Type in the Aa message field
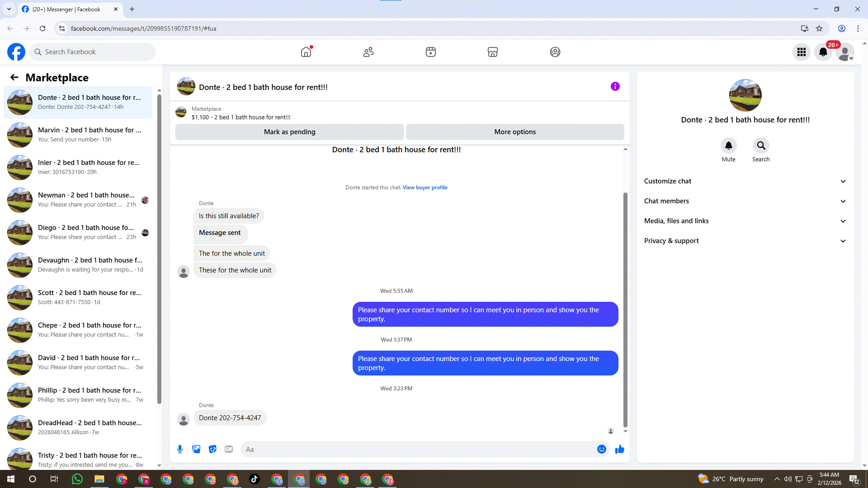868x488 pixels. coord(418,449)
